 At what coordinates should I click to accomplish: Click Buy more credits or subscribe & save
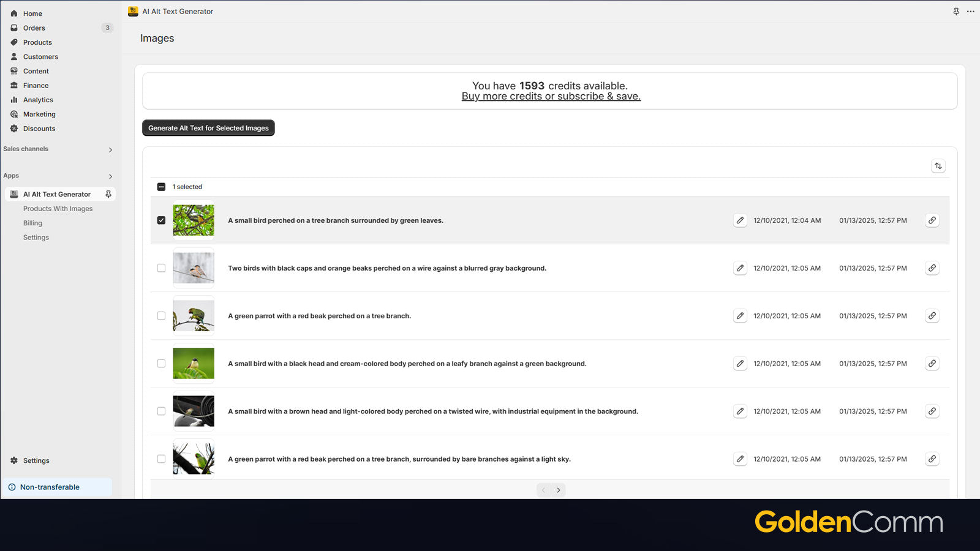click(551, 96)
